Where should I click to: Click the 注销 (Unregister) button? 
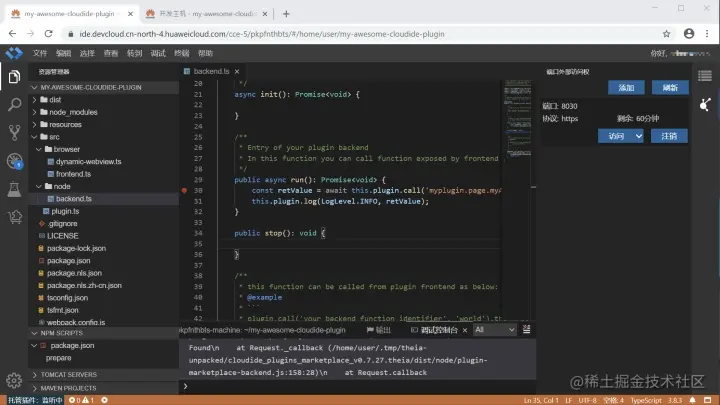669,136
